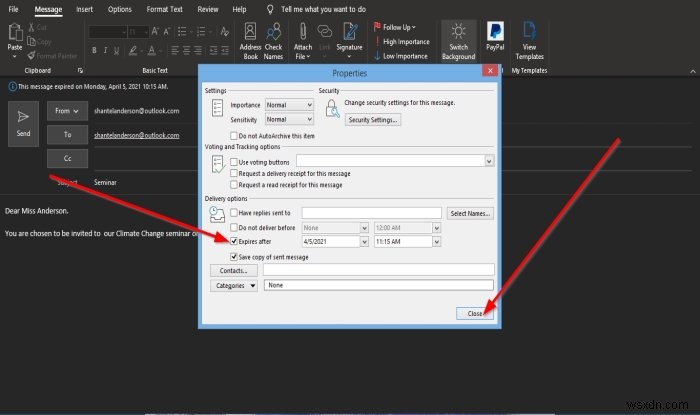Open the Signature menu icon
The height and width of the screenshot is (415, 700).
click(350, 32)
